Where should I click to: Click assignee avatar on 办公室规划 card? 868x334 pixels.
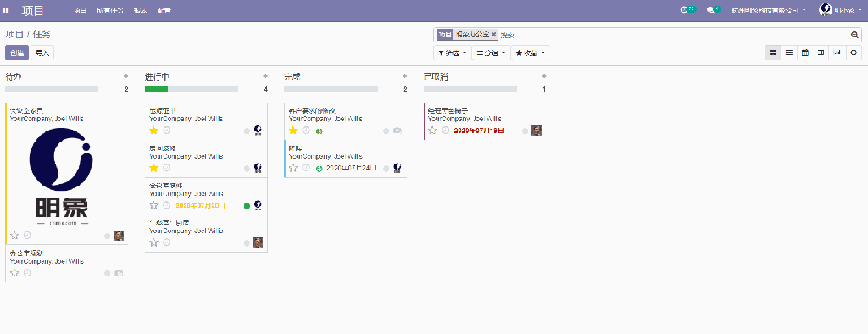coord(119,273)
